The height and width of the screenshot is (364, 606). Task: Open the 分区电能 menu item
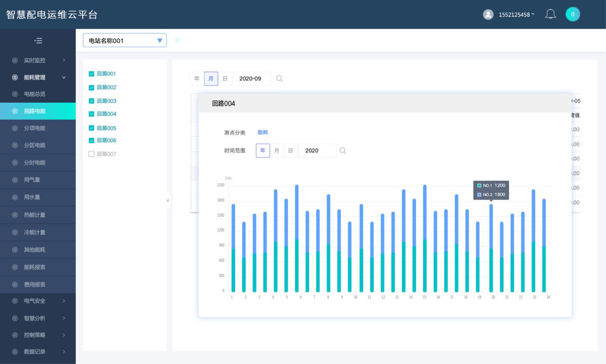click(x=38, y=146)
